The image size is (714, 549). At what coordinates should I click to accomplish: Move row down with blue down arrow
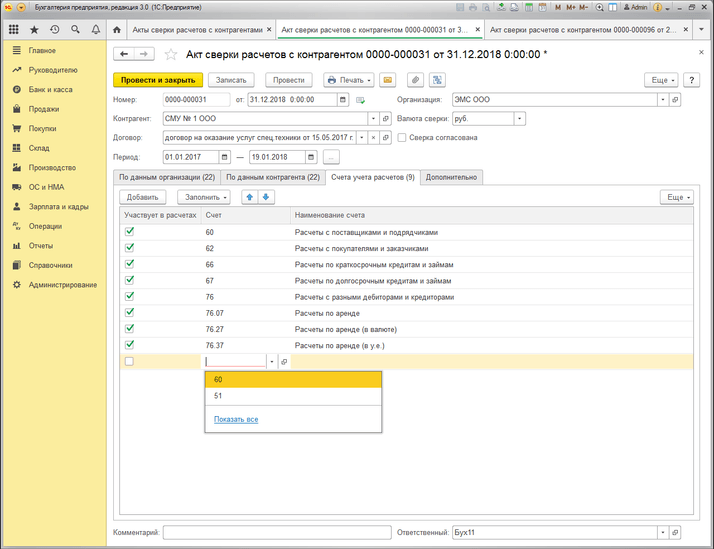coord(266,197)
